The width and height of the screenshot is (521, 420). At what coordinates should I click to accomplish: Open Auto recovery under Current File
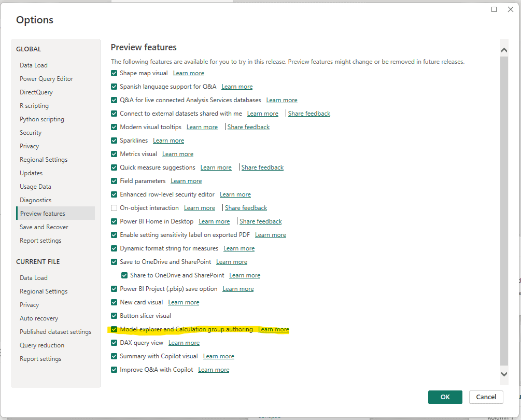point(39,318)
